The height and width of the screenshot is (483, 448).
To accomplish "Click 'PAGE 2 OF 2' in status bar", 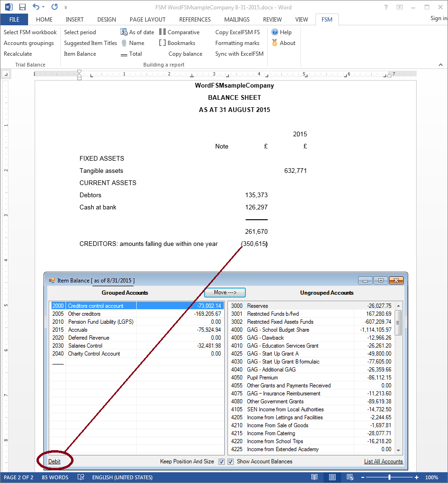I will point(18,477).
